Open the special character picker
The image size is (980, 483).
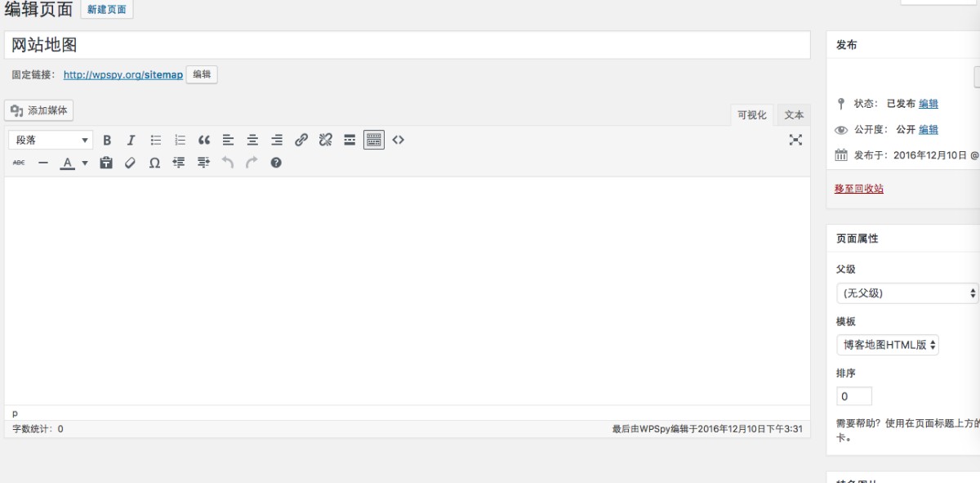(x=154, y=163)
